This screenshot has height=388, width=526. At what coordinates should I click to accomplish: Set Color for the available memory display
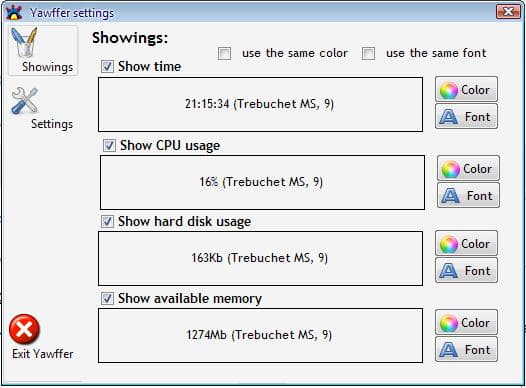(466, 323)
